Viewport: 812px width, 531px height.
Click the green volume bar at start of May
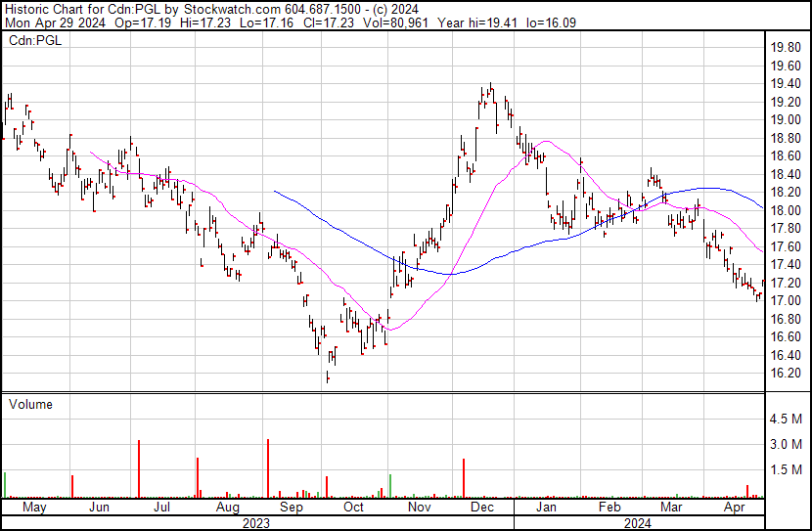(x=5, y=485)
